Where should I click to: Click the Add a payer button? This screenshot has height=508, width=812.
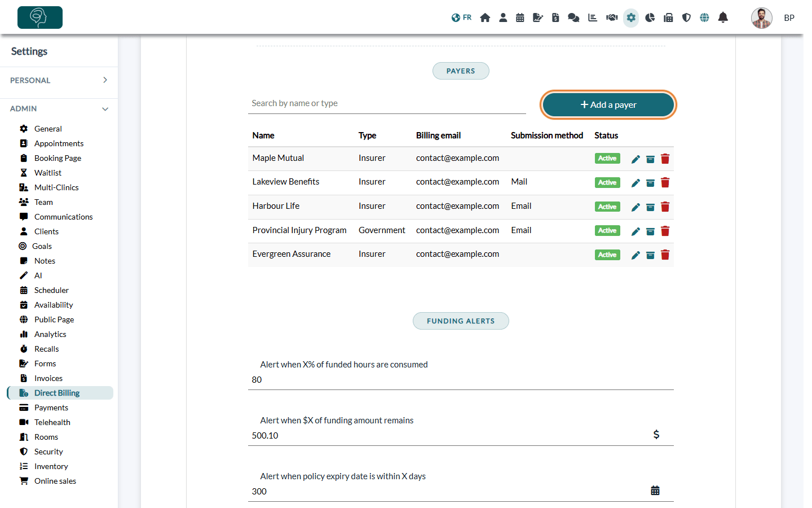(x=608, y=105)
